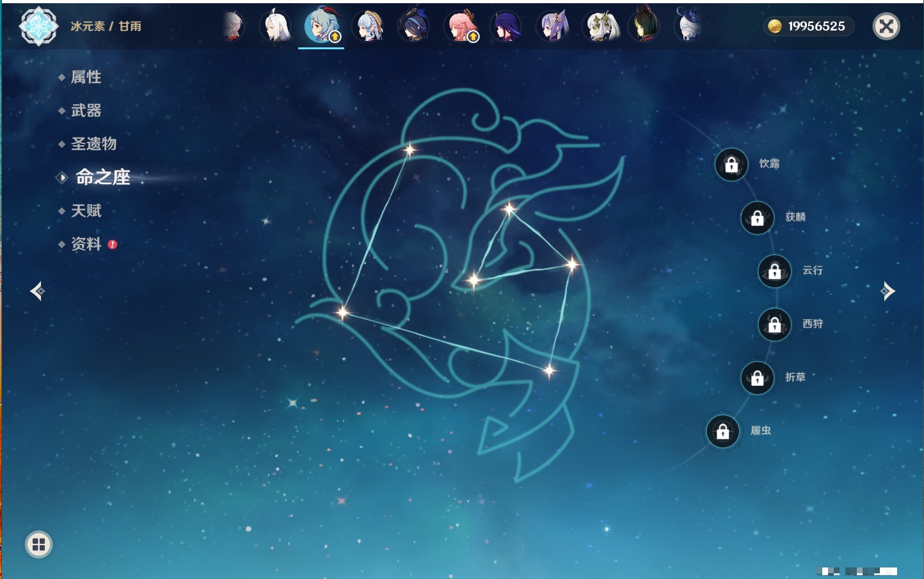The height and width of the screenshot is (579, 924).
Task: Select the 命之座 constellation menu
Action: tap(102, 177)
